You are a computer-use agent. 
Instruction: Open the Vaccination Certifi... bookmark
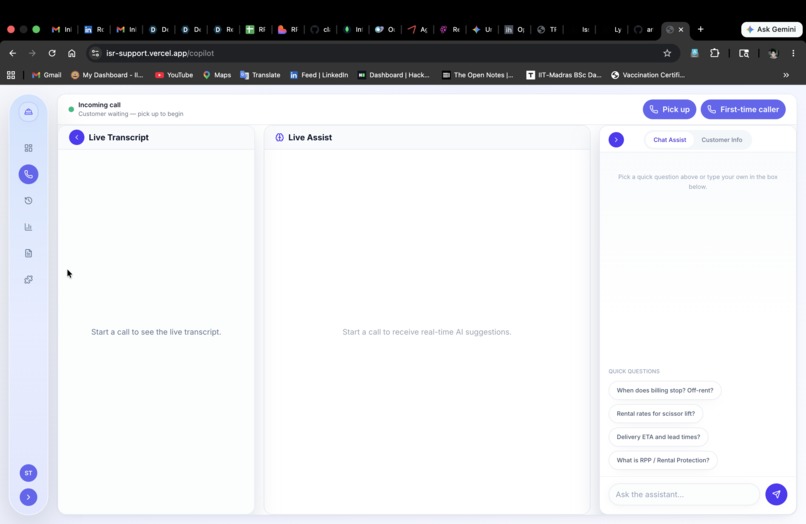click(648, 75)
